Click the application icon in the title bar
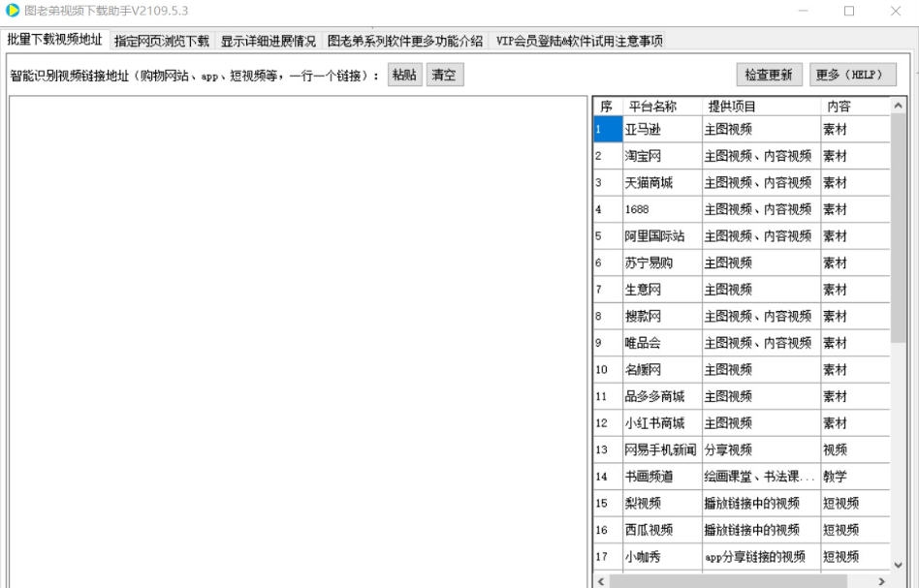Viewport: 919px width, 588px height. tap(11, 11)
